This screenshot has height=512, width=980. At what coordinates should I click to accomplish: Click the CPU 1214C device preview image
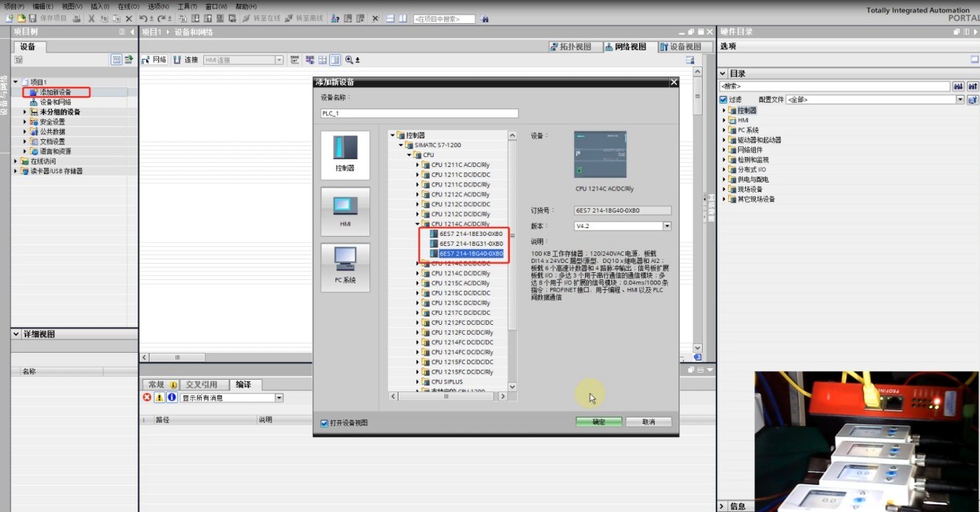pyautogui.click(x=600, y=155)
